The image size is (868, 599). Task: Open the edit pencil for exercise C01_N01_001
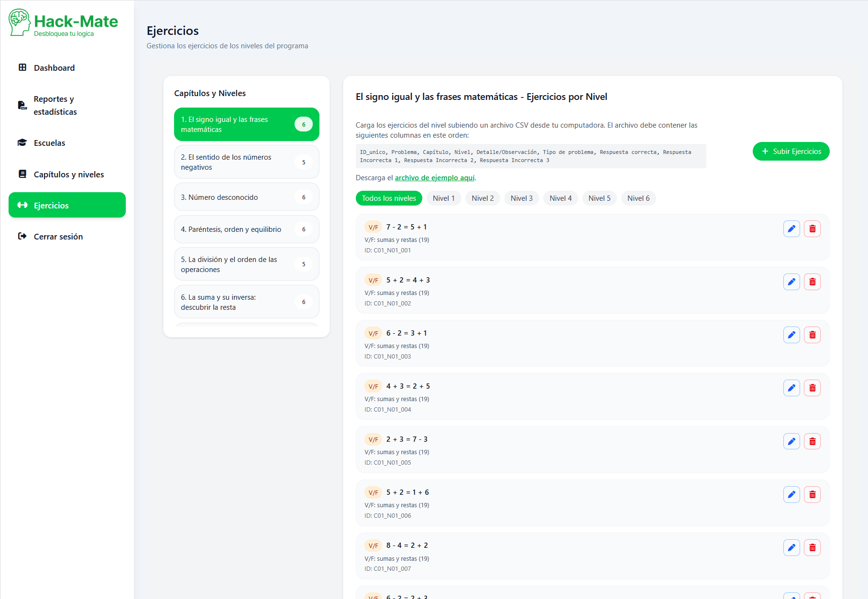tap(791, 229)
